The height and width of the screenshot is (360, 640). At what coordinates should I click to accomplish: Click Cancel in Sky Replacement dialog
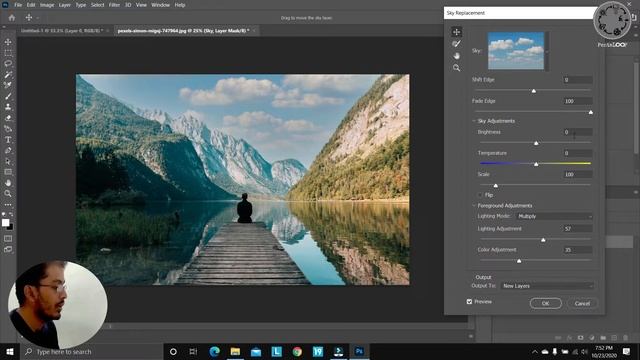(582, 303)
